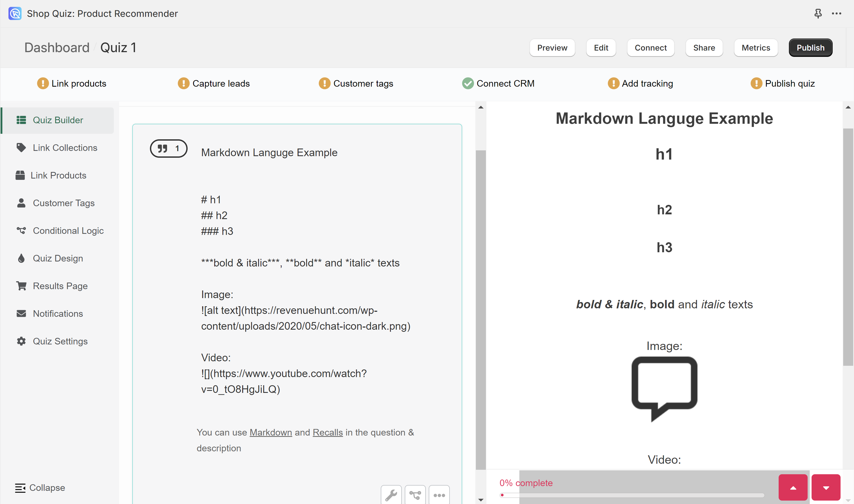Click the Quiz Settings gear icon
Screen dimensions: 854x504
[21, 341]
